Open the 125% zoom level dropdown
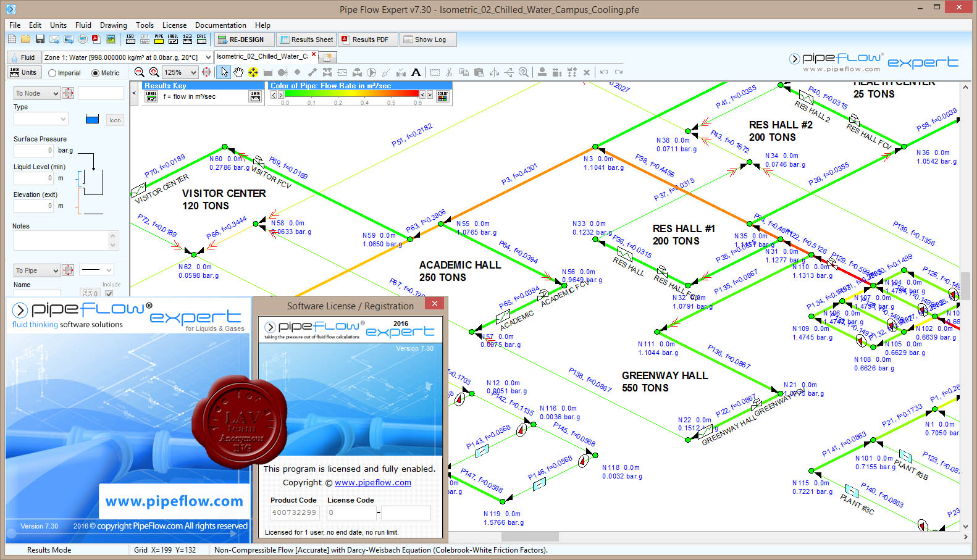The image size is (977, 560). [193, 72]
